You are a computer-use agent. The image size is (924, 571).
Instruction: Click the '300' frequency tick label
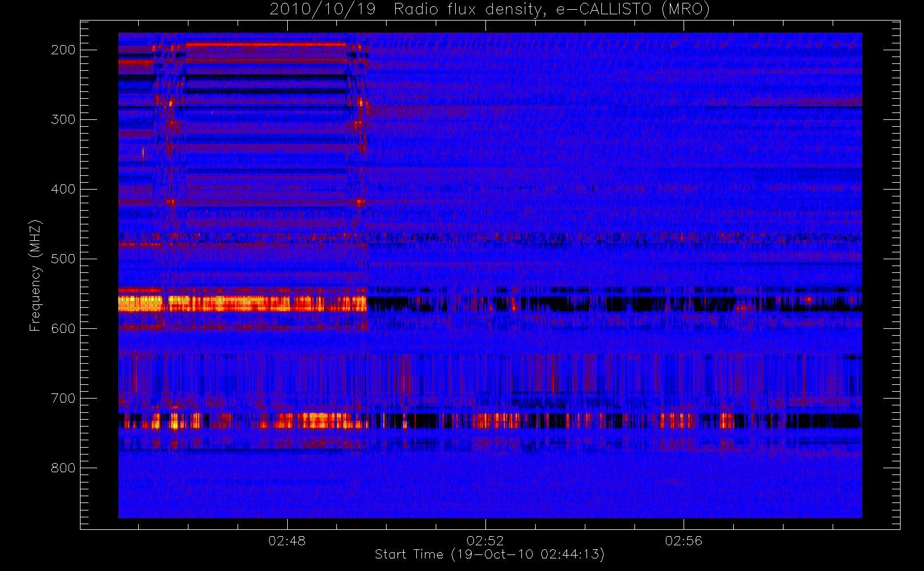pyautogui.click(x=63, y=119)
